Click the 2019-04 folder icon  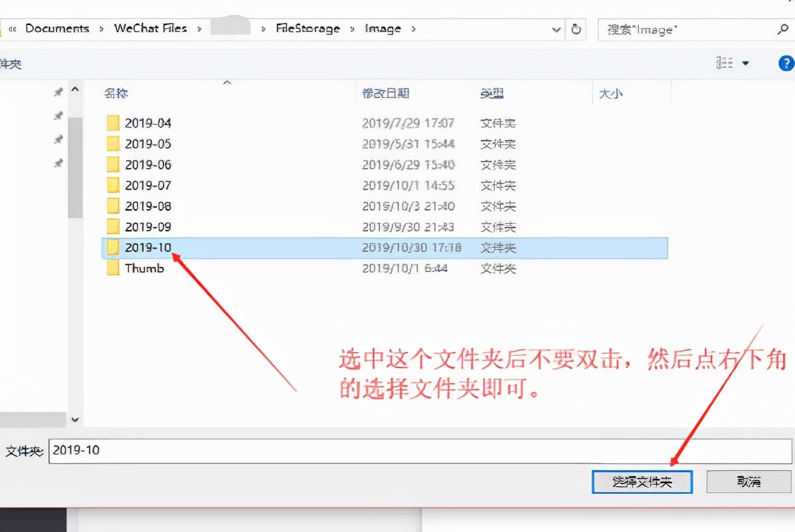[113, 123]
